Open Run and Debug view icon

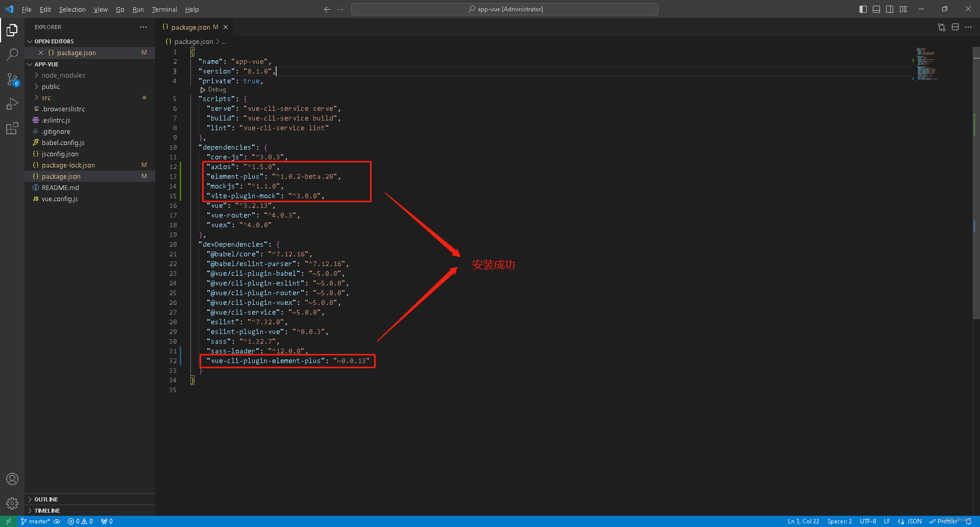click(x=12, y=104)
